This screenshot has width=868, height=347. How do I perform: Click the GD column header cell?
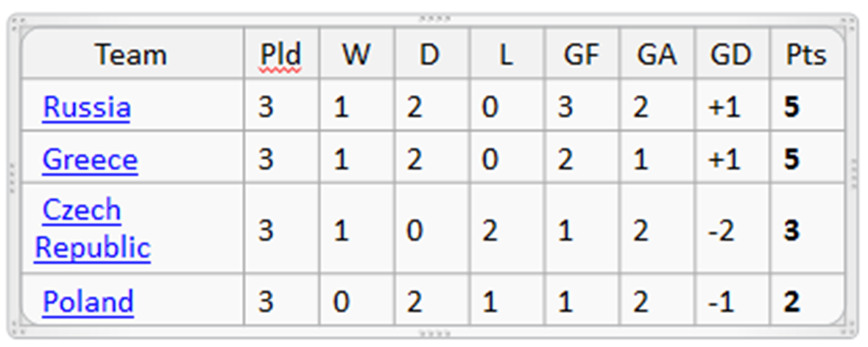pos(730,55)
